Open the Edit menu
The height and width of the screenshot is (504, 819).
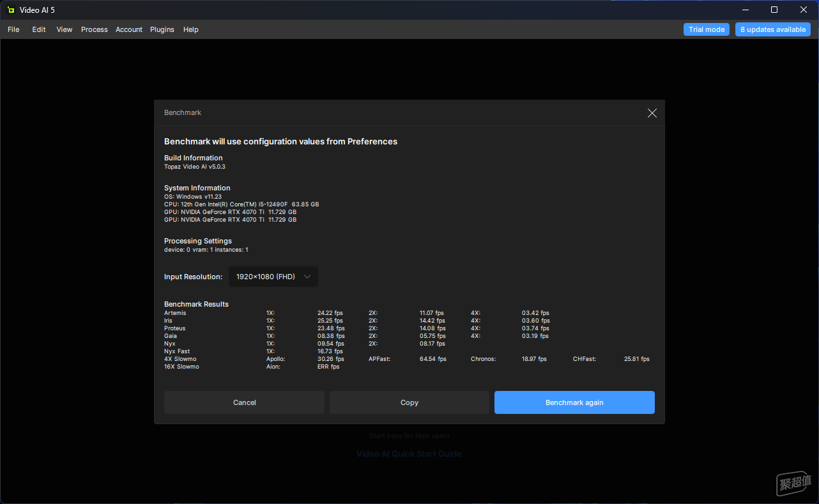click(39, 29)
